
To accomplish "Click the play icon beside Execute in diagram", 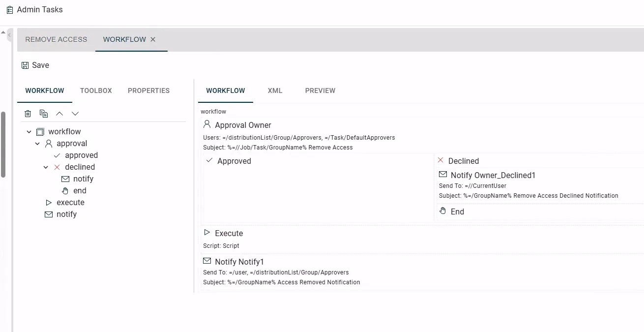I will (207, 233).
